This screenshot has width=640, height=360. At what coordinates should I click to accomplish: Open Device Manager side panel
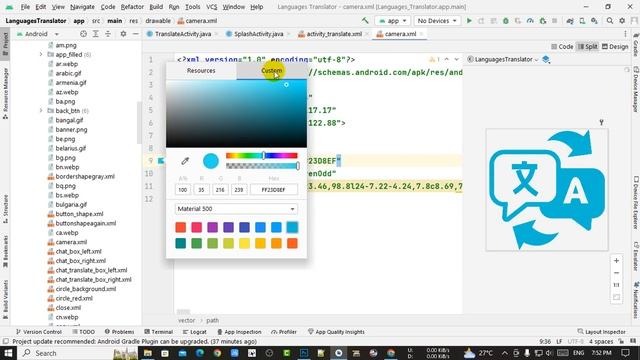click(636, 89)
